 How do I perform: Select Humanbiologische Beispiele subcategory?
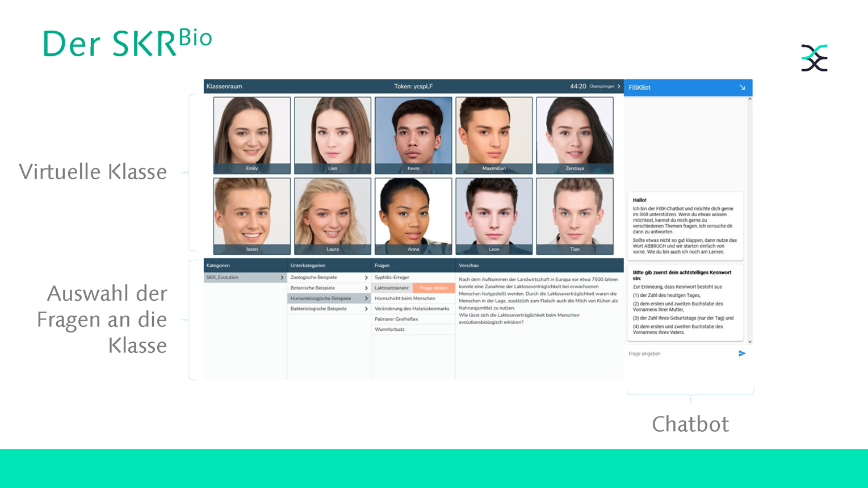329,298
